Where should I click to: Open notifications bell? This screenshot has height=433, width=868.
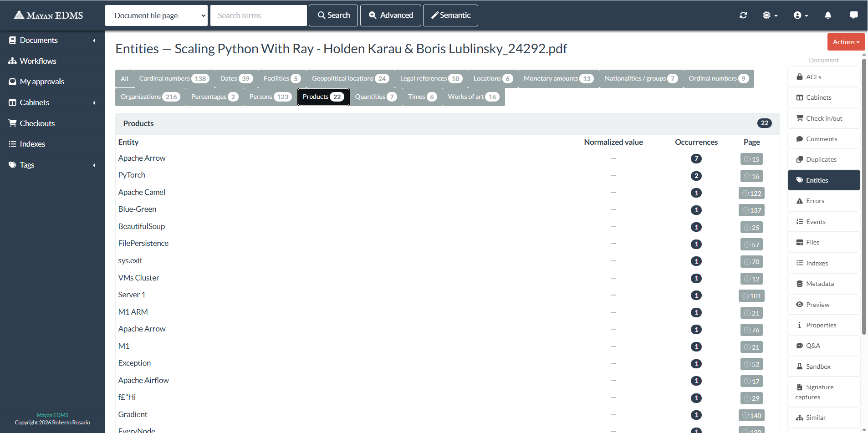coord(828,15)
